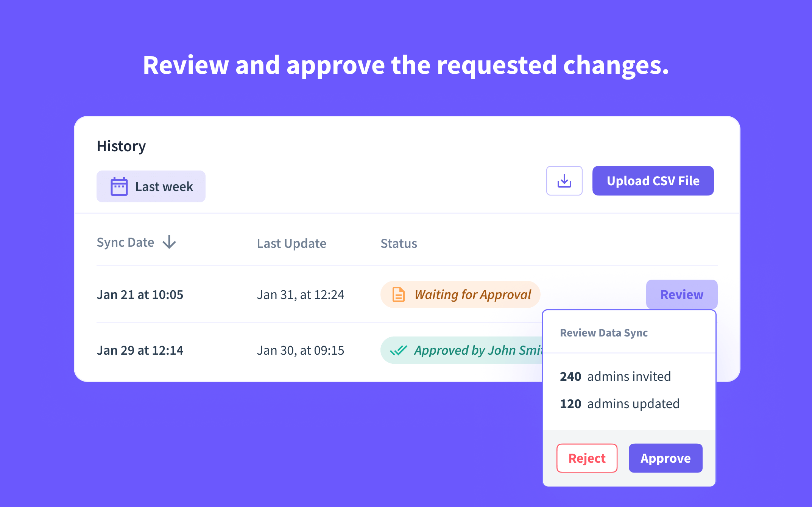Viewport: 812px width, 507px height.
Task: Reject the pending data sync
Action: [x=587, y=458]
